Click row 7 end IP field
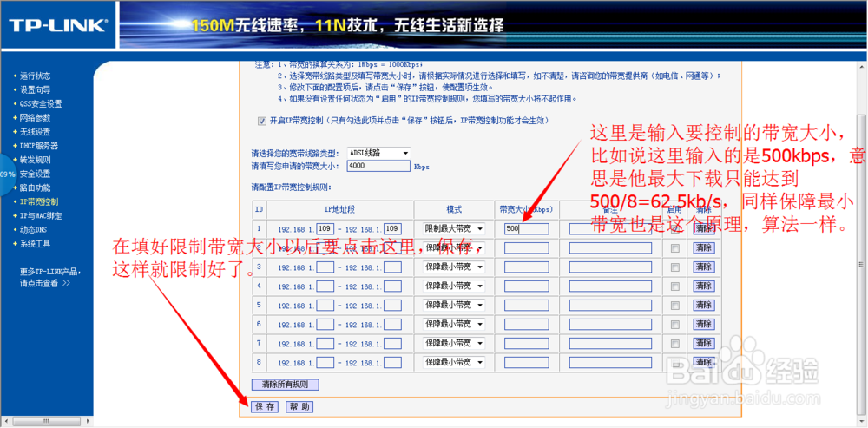Screen dimensions: 868x428 pos(392,343)
